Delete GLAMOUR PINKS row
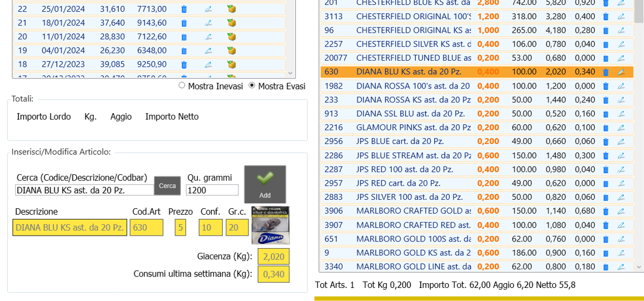 click(605, 128)
